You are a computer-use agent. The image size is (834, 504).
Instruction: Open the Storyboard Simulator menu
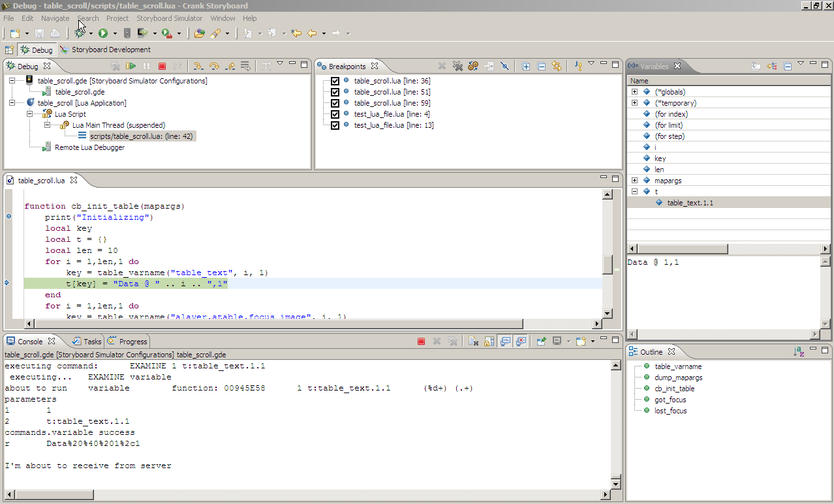click(169, 18)
